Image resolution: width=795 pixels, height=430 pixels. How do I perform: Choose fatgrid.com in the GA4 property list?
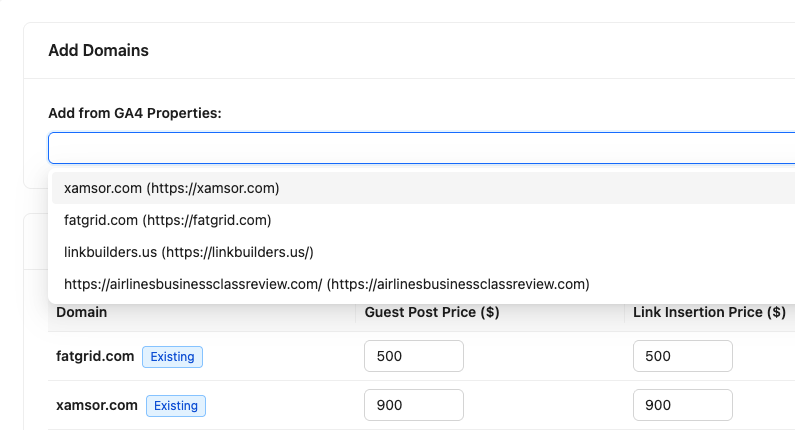pyautogui.click(x=167, y=220)
